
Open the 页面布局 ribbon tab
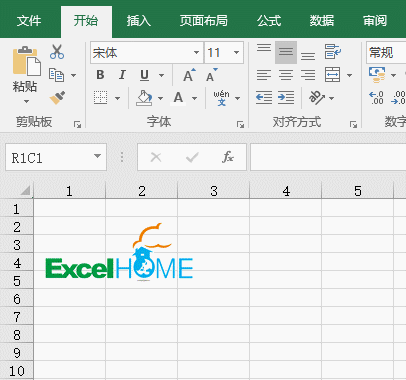coord(204,21)
